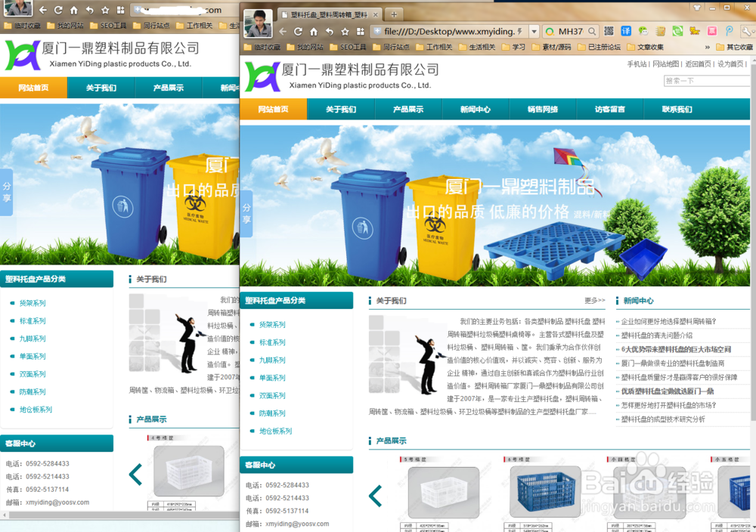Click Back arrow in rear browser window

click(43, 10)
